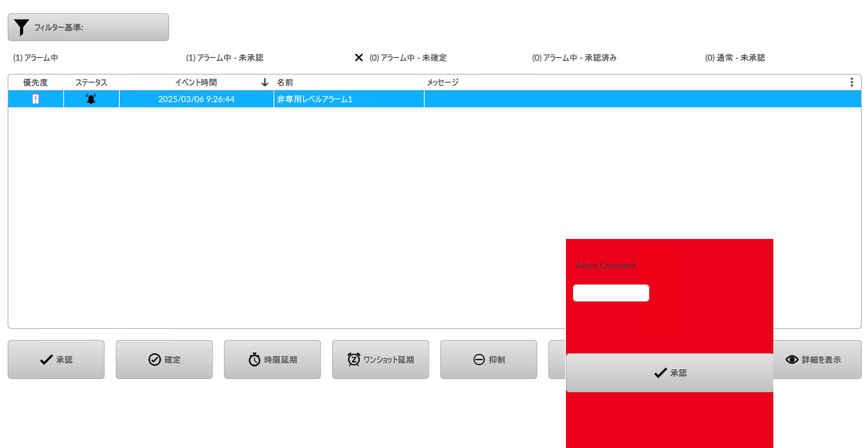The height and width of the screenshot is (448, 868).
Task: Click the red exclamation priority icon in the alarm row
Action: pyautogui.click(x=35, y=99)
